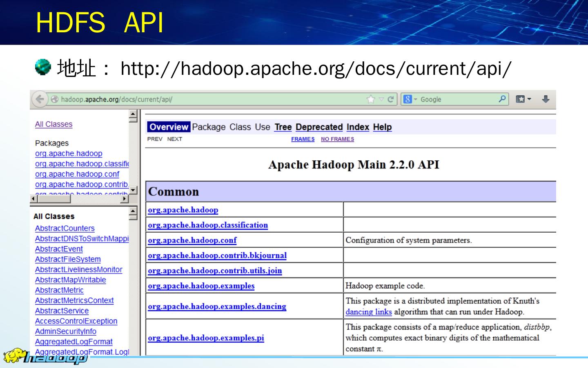The height and width of the screenshot is (368, 588).
Task: Click the globe site identity icon
Action: [55, 99]
